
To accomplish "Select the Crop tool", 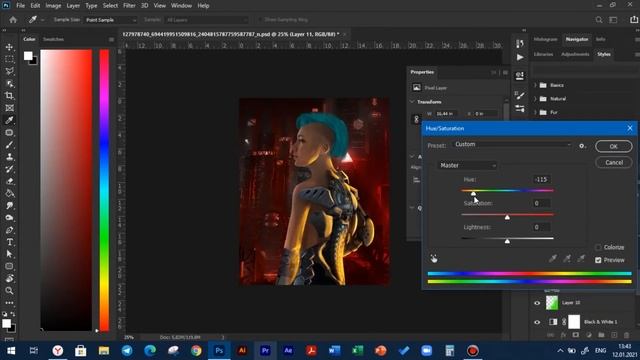I will point(9,96).
